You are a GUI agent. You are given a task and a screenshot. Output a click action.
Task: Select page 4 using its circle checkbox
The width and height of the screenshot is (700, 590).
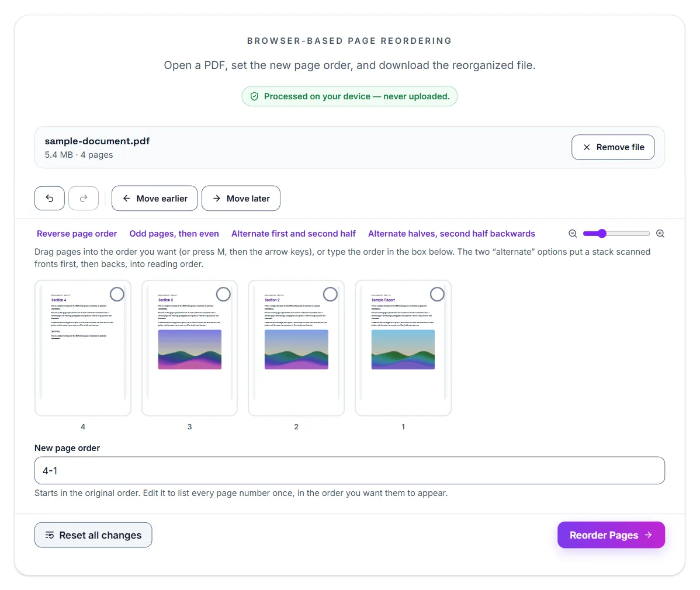click(x=117, y=294)
